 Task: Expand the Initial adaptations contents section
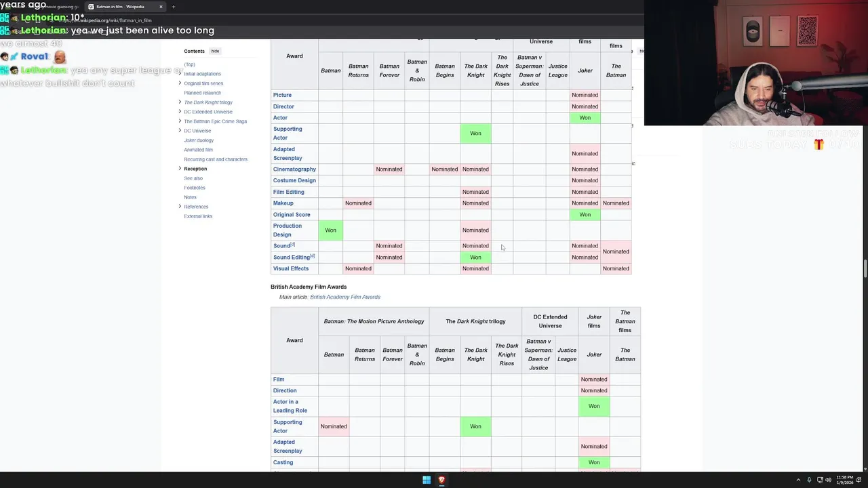tap(180, 74)
